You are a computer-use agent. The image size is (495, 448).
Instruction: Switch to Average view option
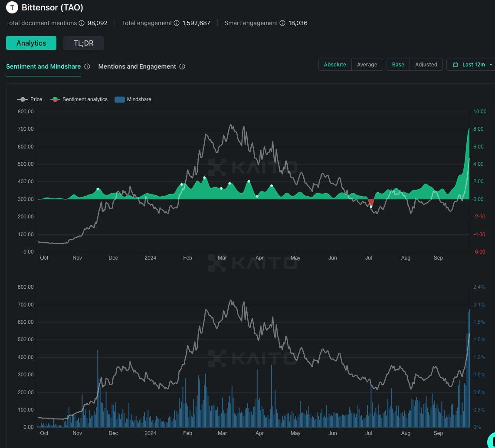[x=367, y=65]
